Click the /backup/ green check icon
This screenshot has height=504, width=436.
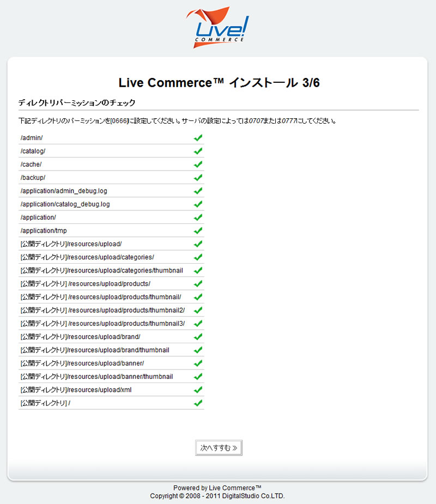pyautogui.click(x=198, y=178)
